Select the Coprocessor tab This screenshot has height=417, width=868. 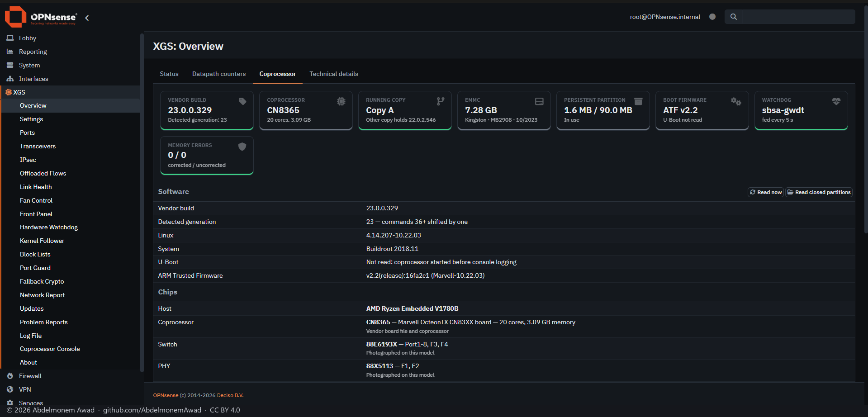(x=277, y=74)
